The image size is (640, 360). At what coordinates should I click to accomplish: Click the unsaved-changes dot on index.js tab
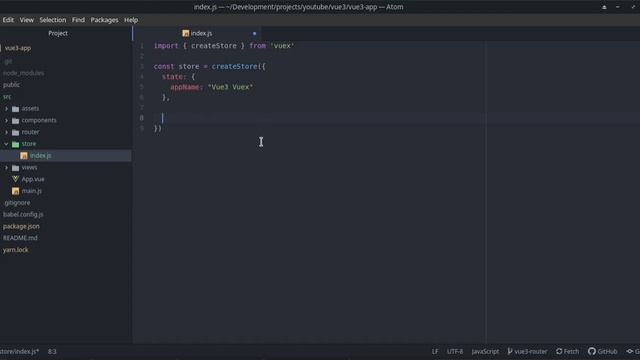pyautogui.click(x=254, y=33)
